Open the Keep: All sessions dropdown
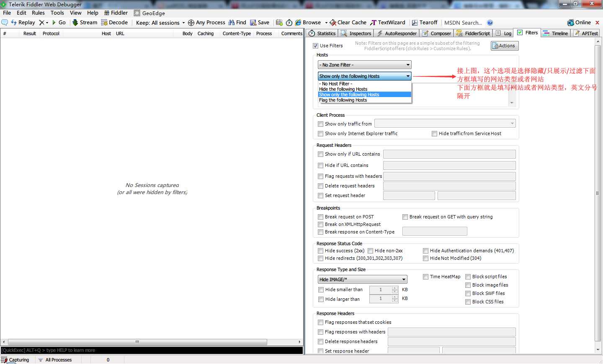The image size is (603, 364). point(160,23)
